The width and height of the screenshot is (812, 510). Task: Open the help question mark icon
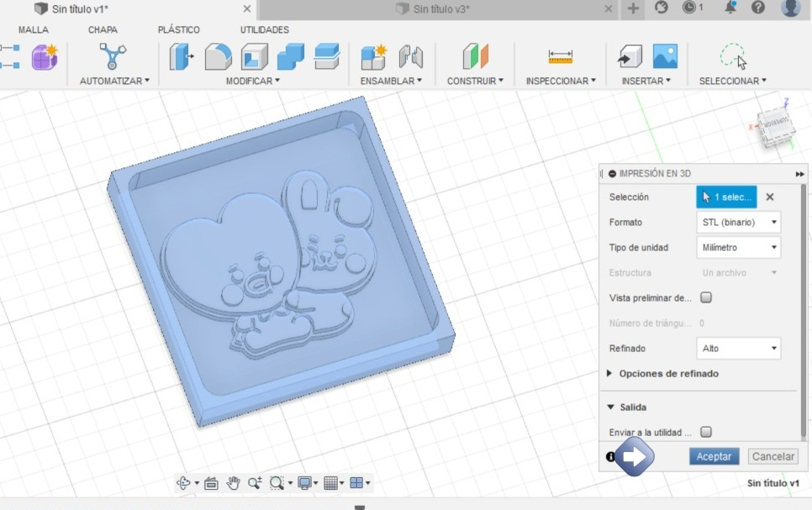pos(758,8)
